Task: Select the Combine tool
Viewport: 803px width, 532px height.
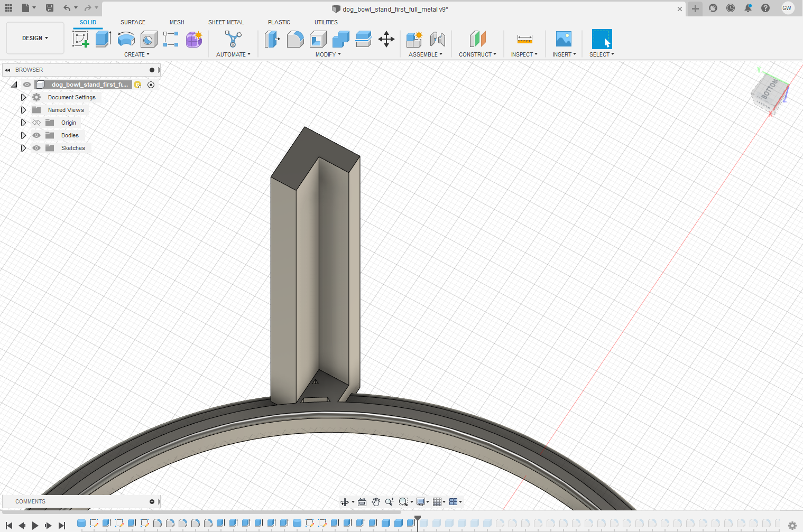Action: tap(340, 39)
